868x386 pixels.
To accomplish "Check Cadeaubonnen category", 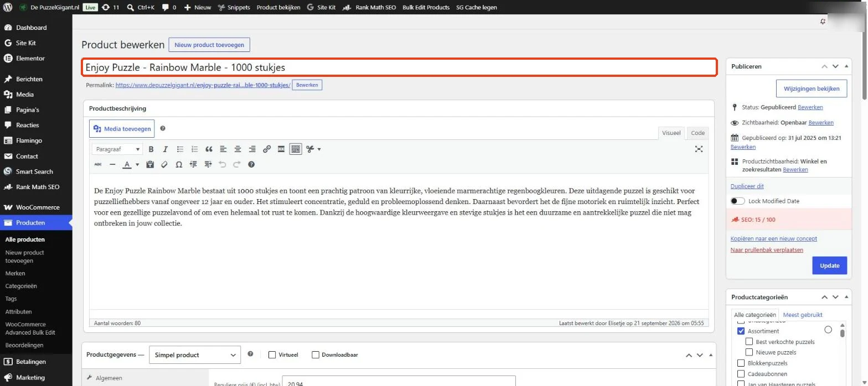I will click(x=741, y=374).
